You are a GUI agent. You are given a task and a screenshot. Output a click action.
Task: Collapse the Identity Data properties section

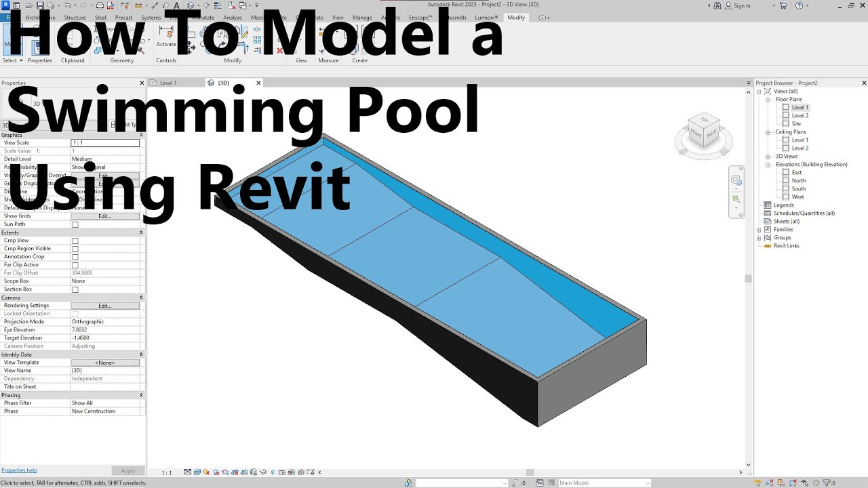click(x=142, y=354)
